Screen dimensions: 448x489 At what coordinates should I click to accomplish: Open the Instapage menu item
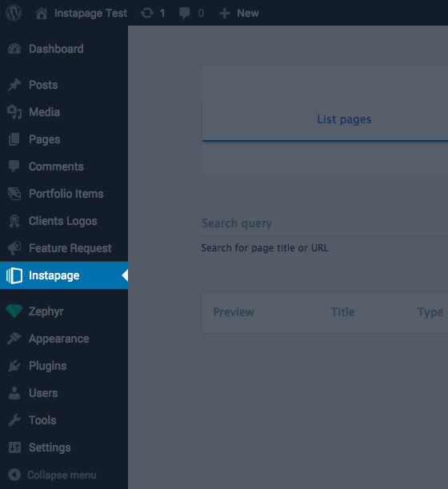tap(64, 275)
